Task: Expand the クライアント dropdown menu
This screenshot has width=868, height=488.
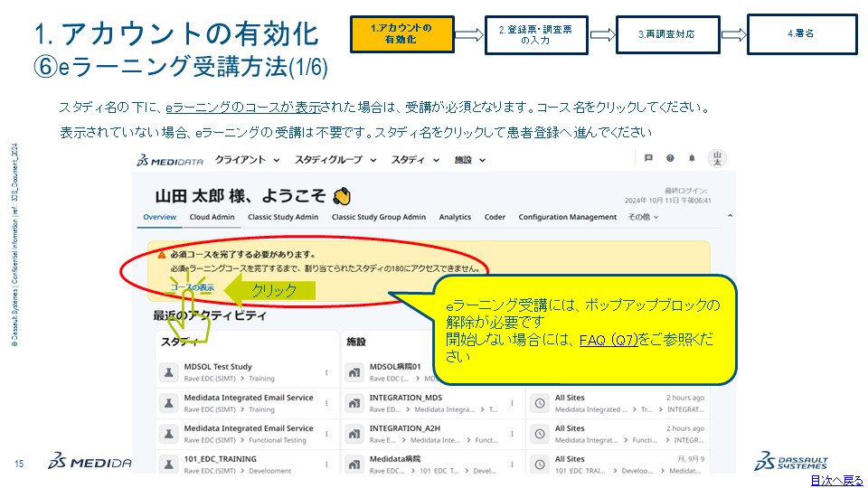Action: (x=248, y=160)
